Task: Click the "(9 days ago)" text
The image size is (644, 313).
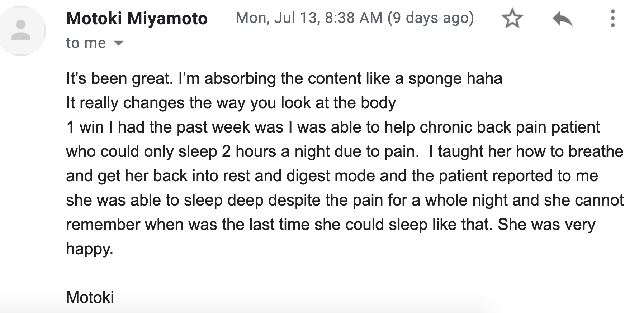Action: [x=431, y=18]
